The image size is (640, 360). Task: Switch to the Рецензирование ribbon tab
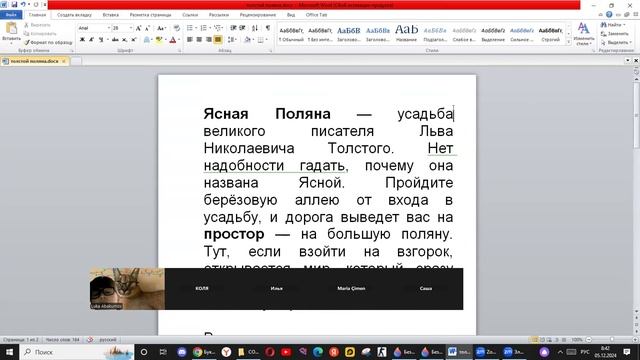tap(258, 15)
